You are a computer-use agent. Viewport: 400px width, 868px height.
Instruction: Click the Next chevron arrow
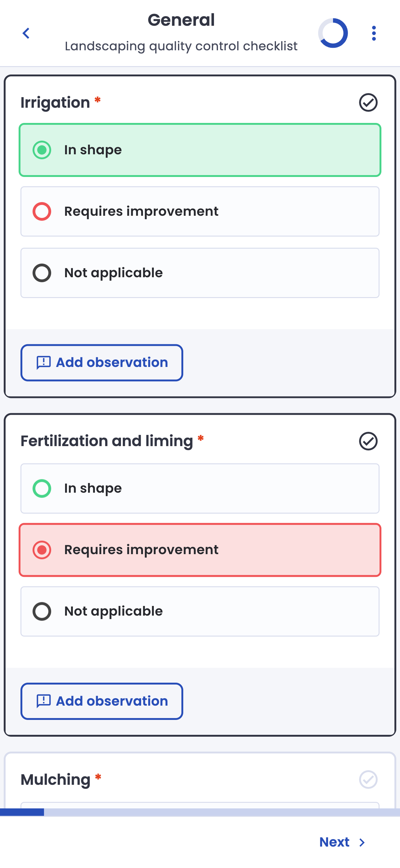(x=362, y=843)
